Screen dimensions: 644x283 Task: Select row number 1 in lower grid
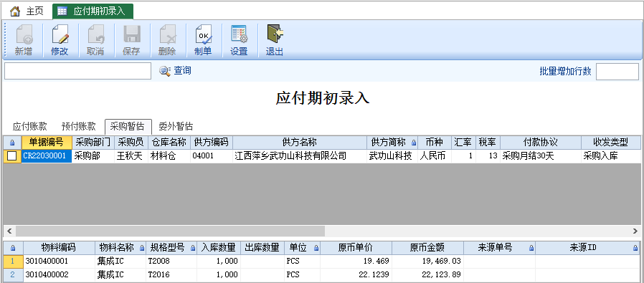tap(13, 261)
